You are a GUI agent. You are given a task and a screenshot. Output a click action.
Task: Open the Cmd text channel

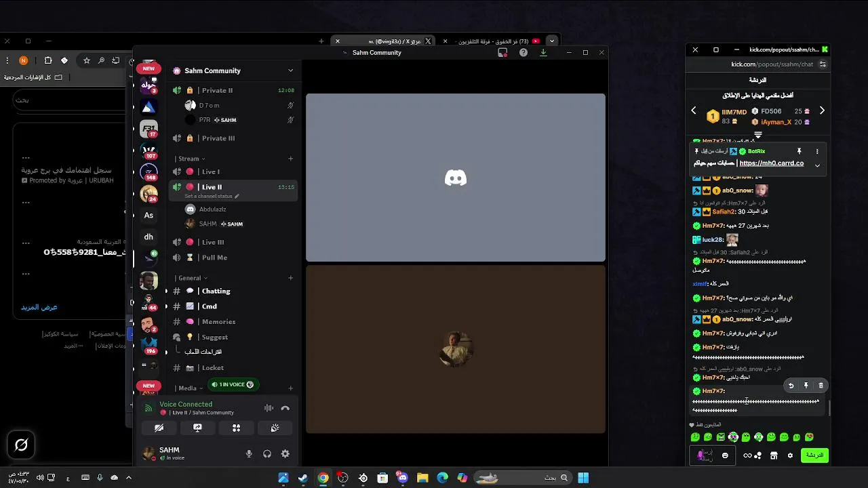(234, 306)
